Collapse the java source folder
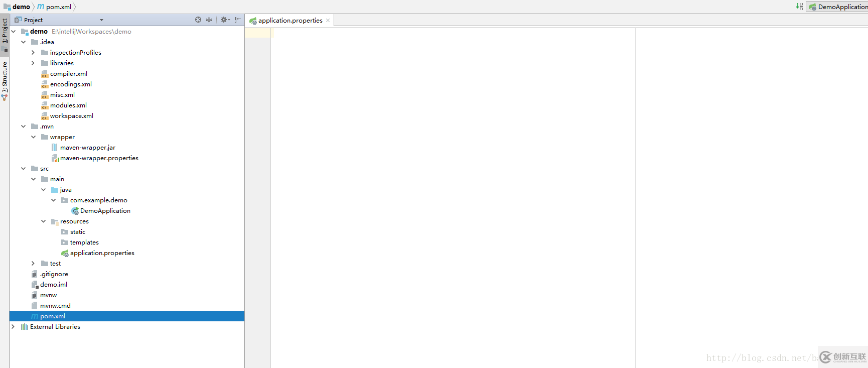Viewport: 868px width, 368px height. pos(44,189)
